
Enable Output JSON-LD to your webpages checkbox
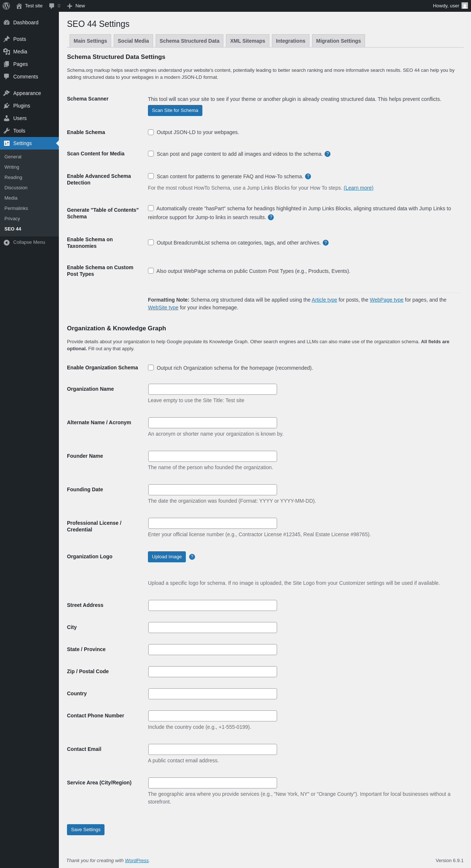click(151, 132)
